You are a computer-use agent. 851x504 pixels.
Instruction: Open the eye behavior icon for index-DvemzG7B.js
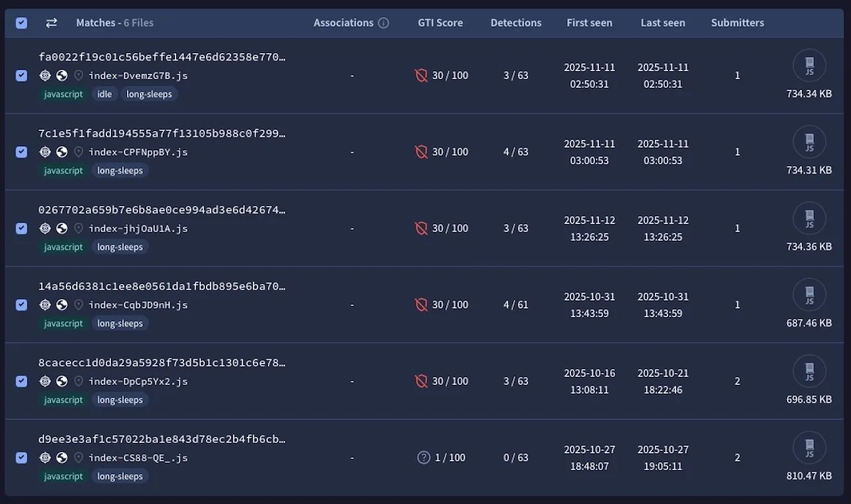45,75
